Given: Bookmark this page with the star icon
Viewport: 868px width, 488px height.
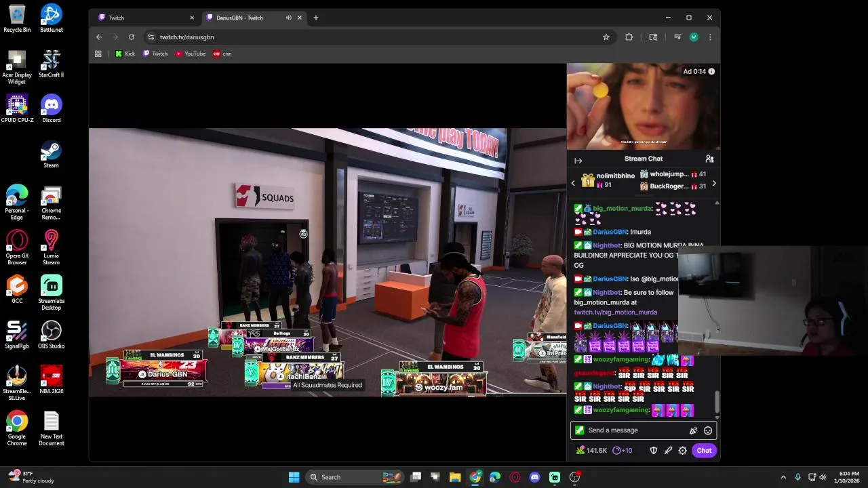Looking at the screenshot, I should click(606, 37).
